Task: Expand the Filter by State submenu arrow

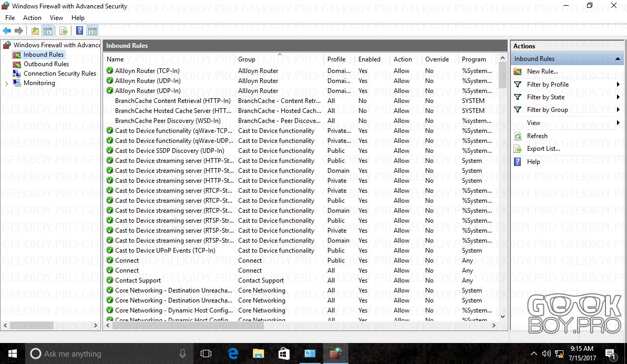Action: pyautogui.click(x=618, y=97)
